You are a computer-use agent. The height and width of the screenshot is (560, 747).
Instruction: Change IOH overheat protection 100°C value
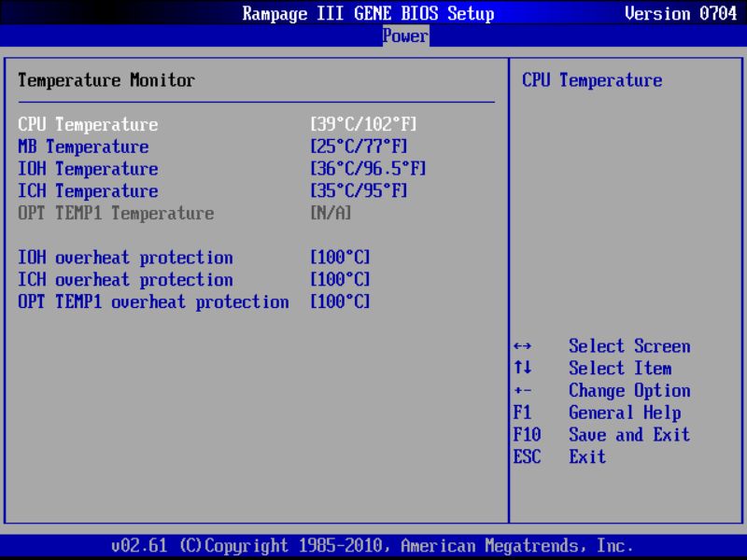click(340, 258)
